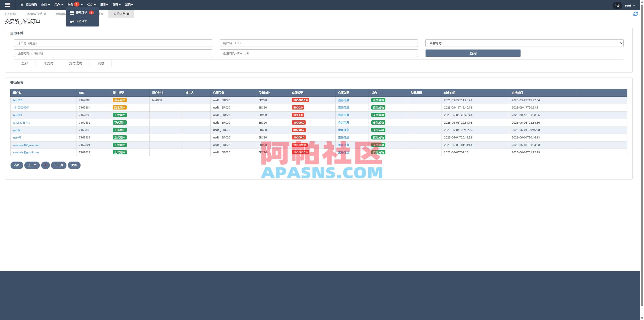Click the 订单号 (完整) input field
Viewport: 644px width, 320px height.
[113, 43]
